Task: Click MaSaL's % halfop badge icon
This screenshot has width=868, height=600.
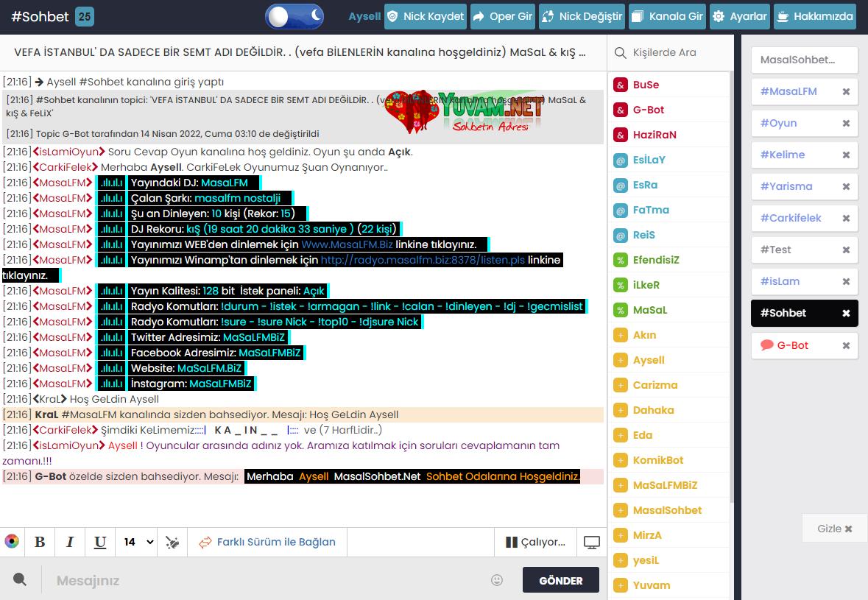Action: 621,310
